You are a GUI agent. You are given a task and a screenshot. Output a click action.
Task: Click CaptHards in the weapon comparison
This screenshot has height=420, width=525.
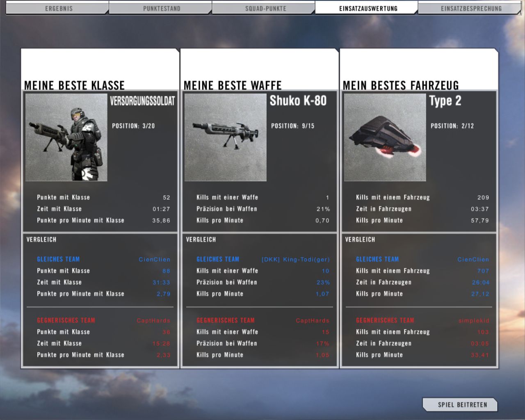(313, 321)
